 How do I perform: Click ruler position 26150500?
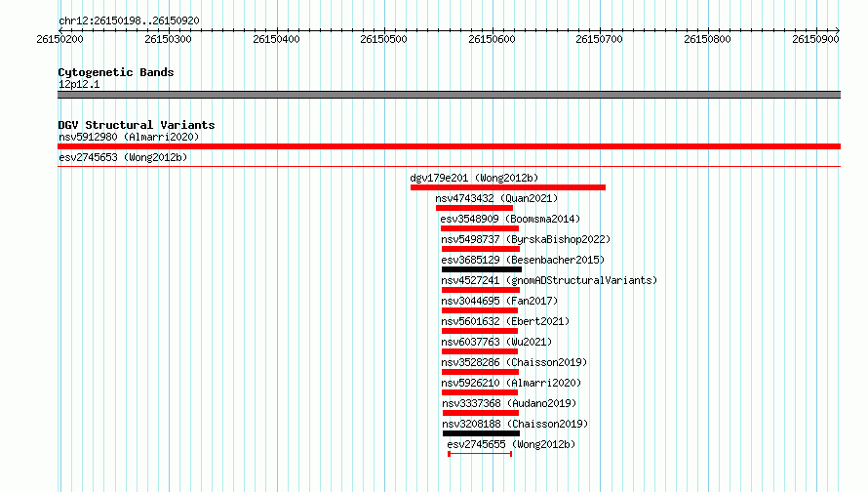pyautogui.click(x=383, y=39)
